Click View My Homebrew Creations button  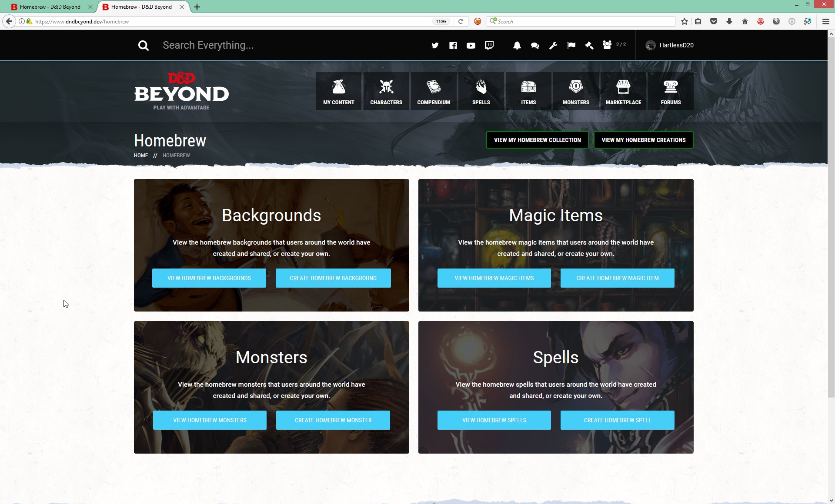tap(643, 140)
